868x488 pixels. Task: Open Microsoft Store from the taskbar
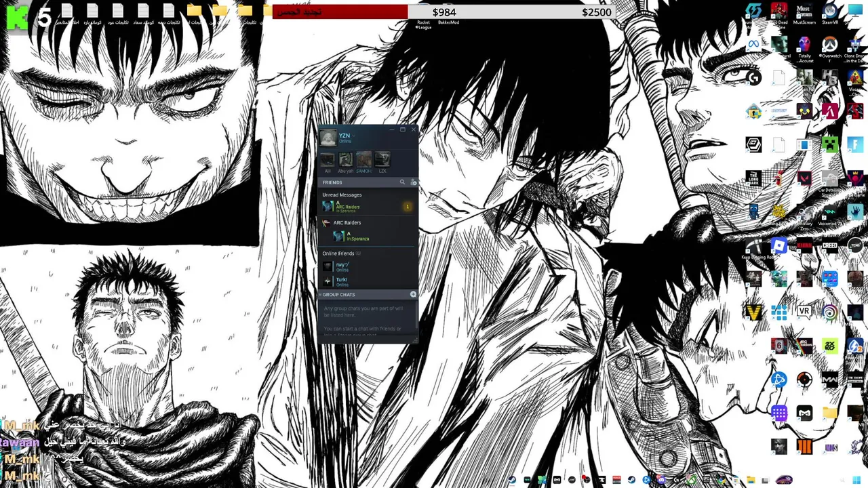point(736,480)
